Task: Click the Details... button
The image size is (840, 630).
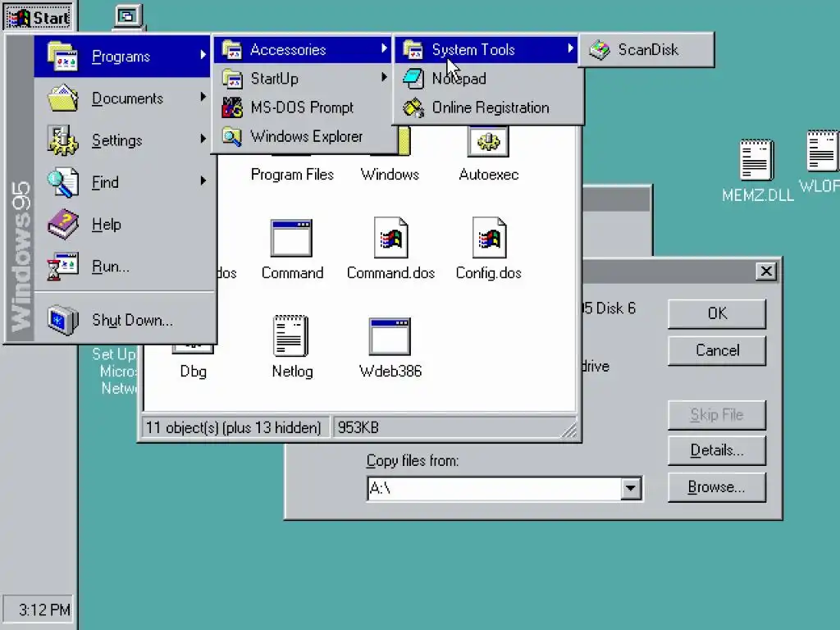Action: point(717,450)
